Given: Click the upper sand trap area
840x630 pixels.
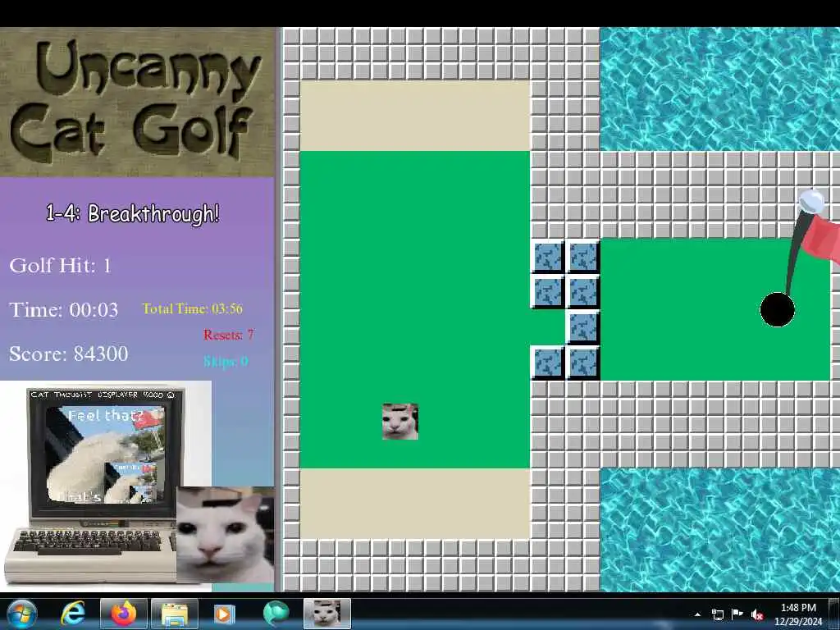Looking at the screenshot, I should coord(414,116).
